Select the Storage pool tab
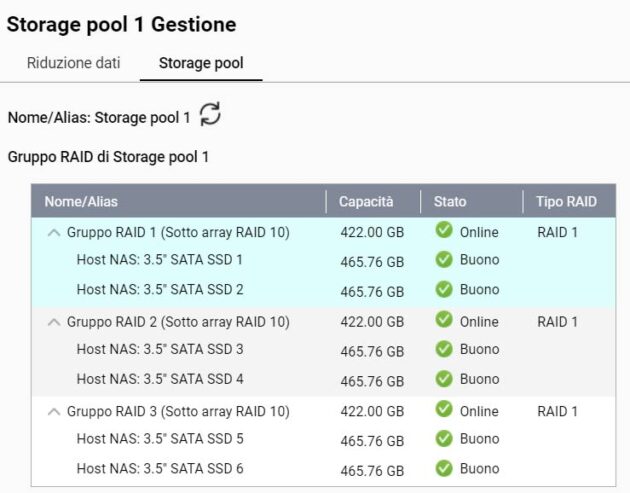 [201, 63]
